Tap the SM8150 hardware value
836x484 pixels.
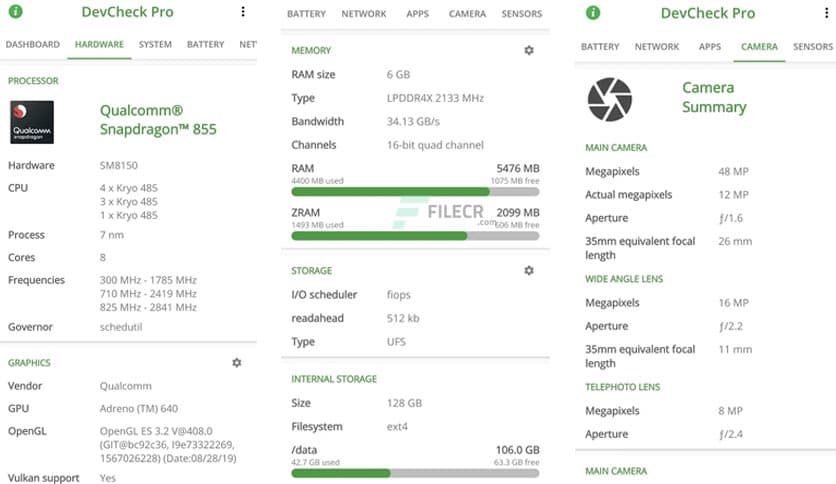[x=118, y=165]
